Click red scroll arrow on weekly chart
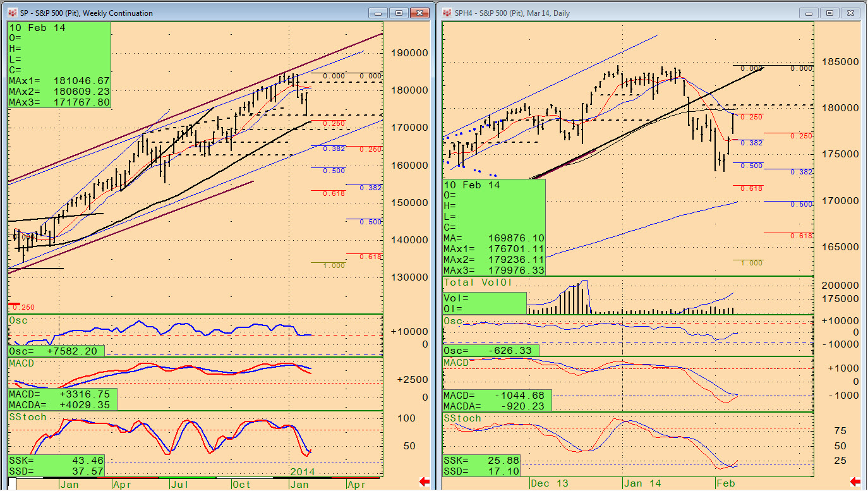The width and height of the screenshot is (868, 491). tap(424, 483)
